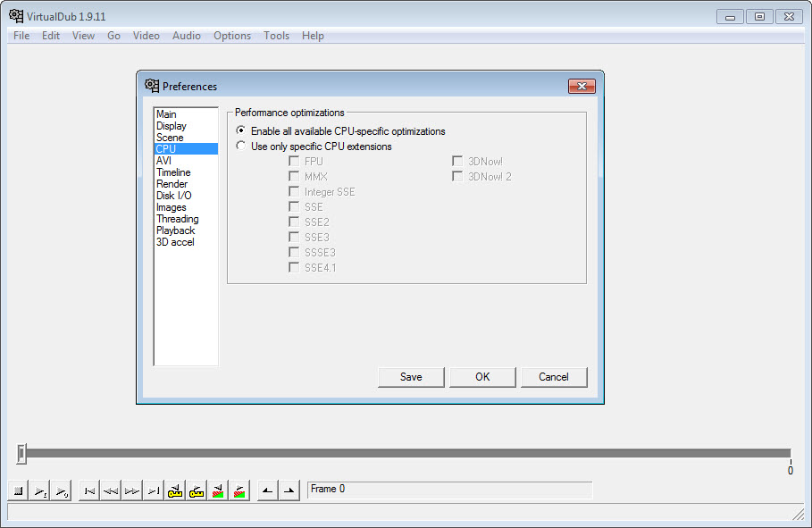This screenshot has height=528, width=812.
Task: Go to the previous key frame
Action: (175, 490)
